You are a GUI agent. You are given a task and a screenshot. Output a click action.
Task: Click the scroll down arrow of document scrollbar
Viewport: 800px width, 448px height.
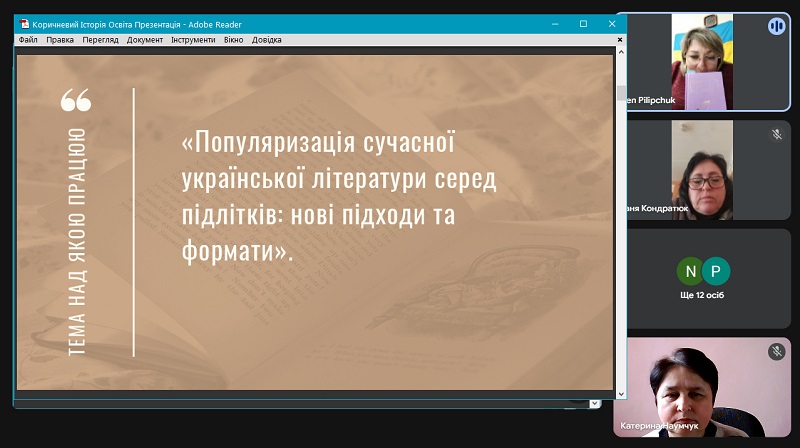pyautogui.click(x=621, y=394)
